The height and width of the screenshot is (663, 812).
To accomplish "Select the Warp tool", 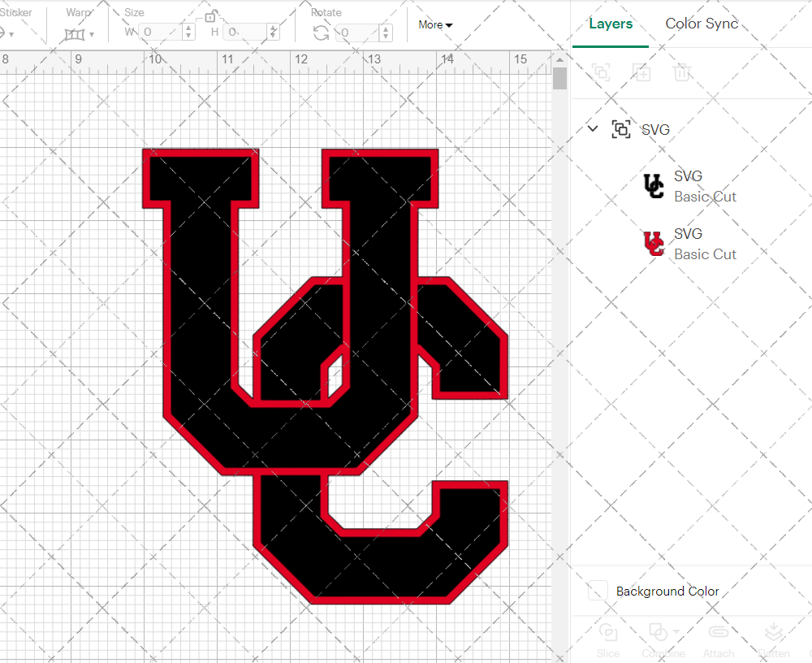I will (76, 32).
